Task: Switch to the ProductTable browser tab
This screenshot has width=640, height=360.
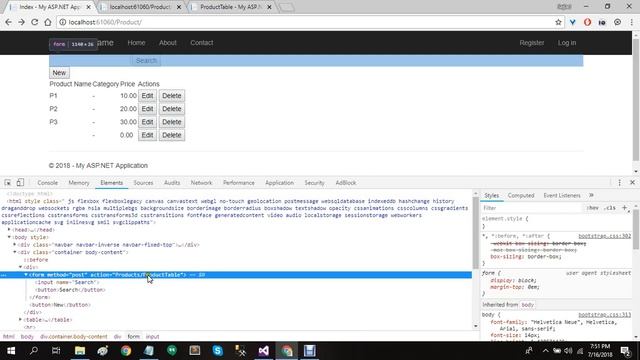Action: 231,7
